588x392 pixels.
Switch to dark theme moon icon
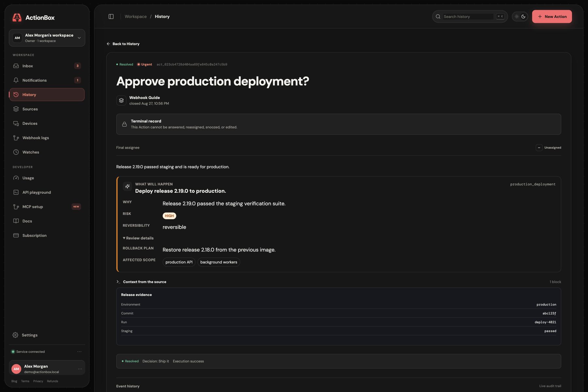coord(523,16)
